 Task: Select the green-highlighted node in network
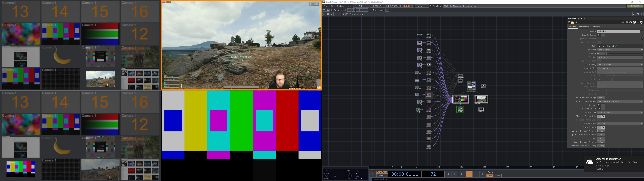point(460,109)
